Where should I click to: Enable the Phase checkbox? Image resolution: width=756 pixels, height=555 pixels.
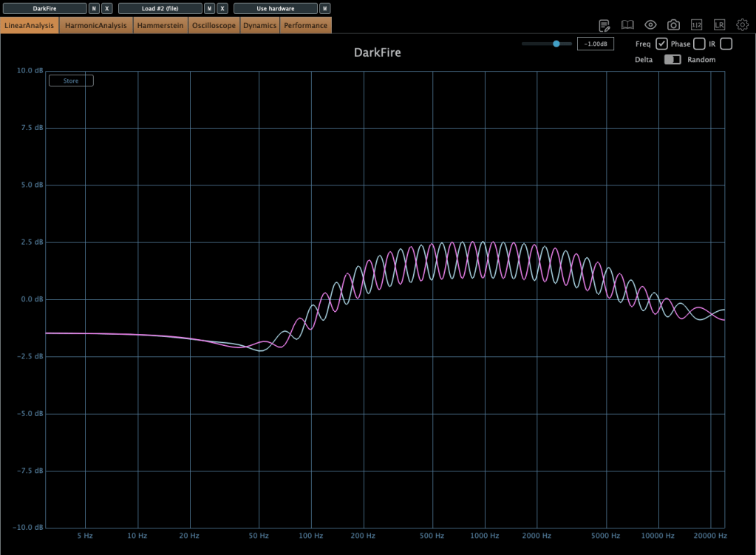(699, 44)
